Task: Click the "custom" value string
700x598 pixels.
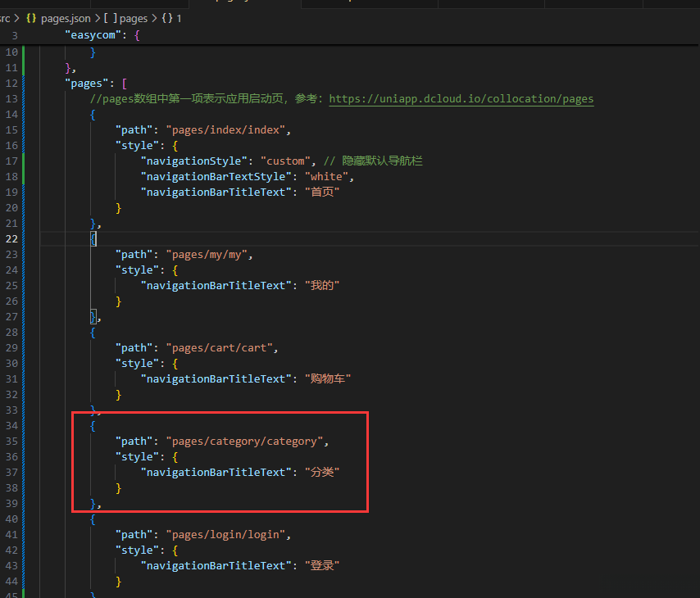Action: click(x=285, y=161)
